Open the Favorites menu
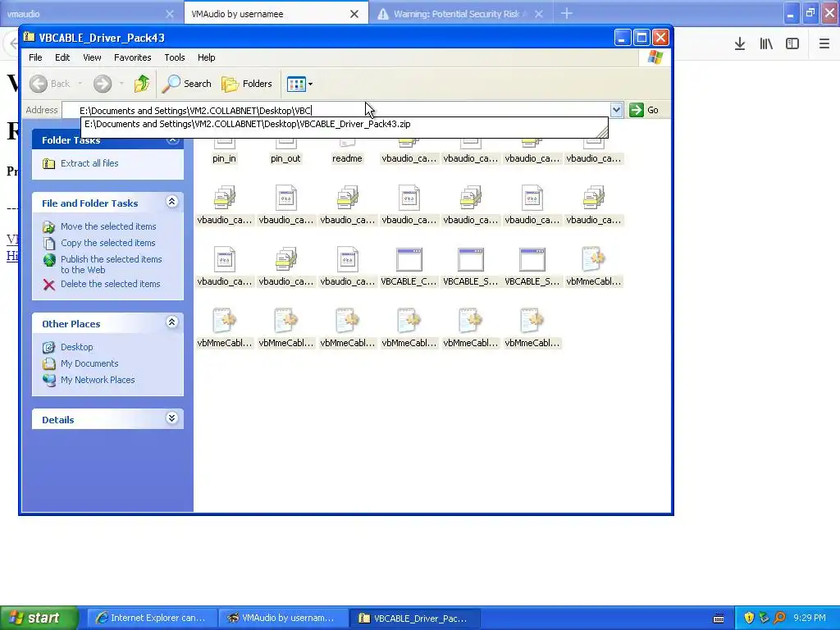 (x=132, y=57)
